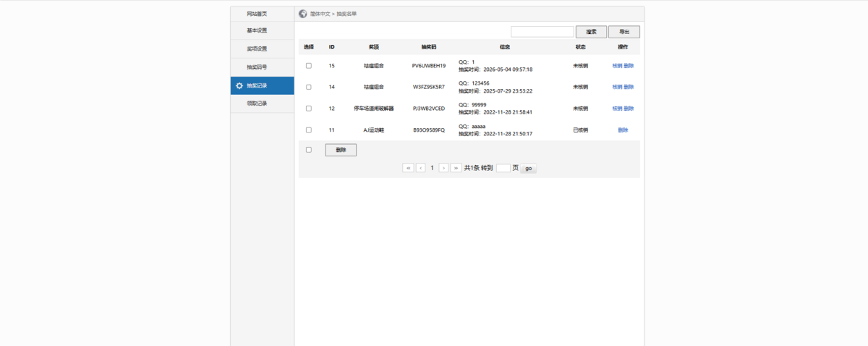Click the 操作 column header
The width and height of the screenshot is (868, 346).
pyautogui.click(x=623, y=47)
